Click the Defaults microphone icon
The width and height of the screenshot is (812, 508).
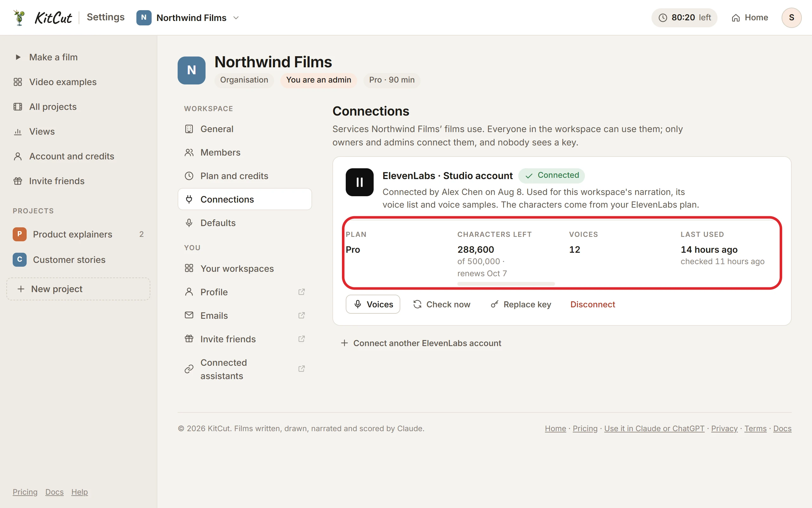tap(189, 223)
